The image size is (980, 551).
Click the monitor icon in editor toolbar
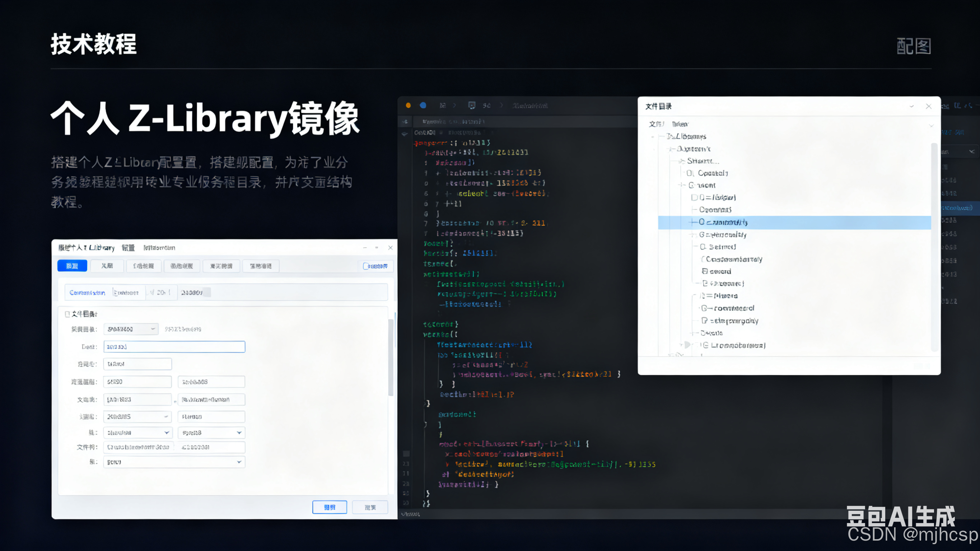[x=472, y=106]
